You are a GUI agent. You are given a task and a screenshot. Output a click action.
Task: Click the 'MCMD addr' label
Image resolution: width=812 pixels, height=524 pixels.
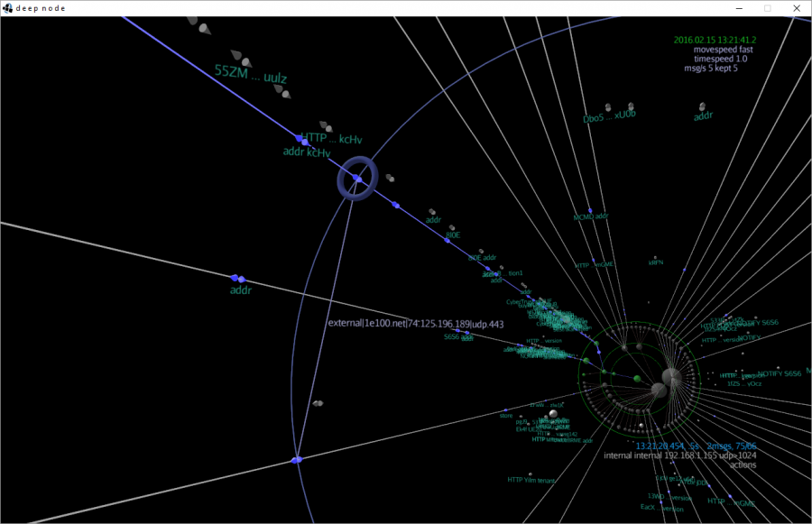pyautogui.click(x=591, y=216)
